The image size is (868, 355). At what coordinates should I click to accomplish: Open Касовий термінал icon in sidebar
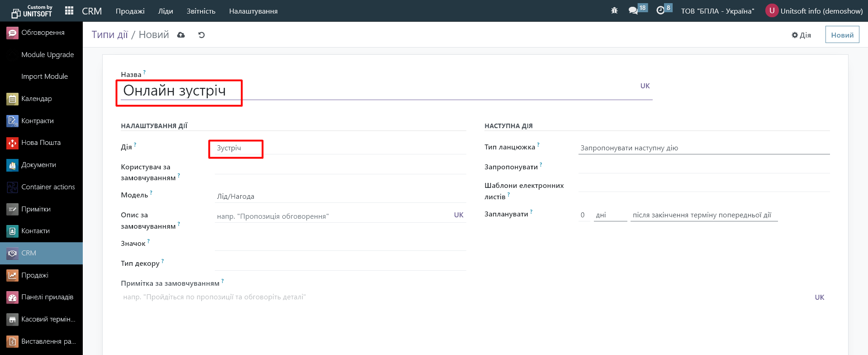(12, 319)
